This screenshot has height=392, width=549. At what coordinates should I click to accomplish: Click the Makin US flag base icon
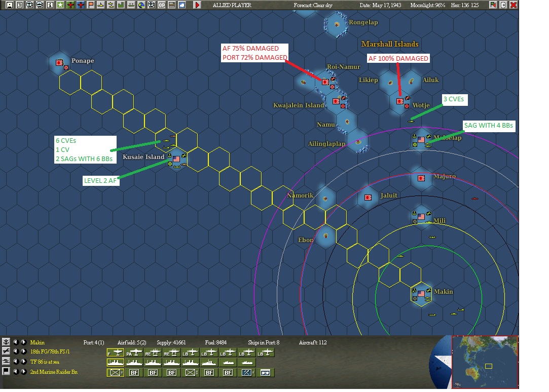[421, 293]
